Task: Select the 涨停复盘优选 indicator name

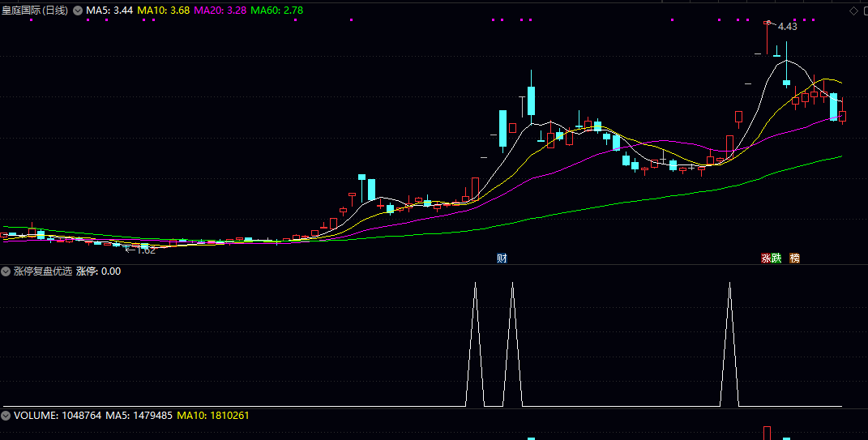Action: point(42,271)
